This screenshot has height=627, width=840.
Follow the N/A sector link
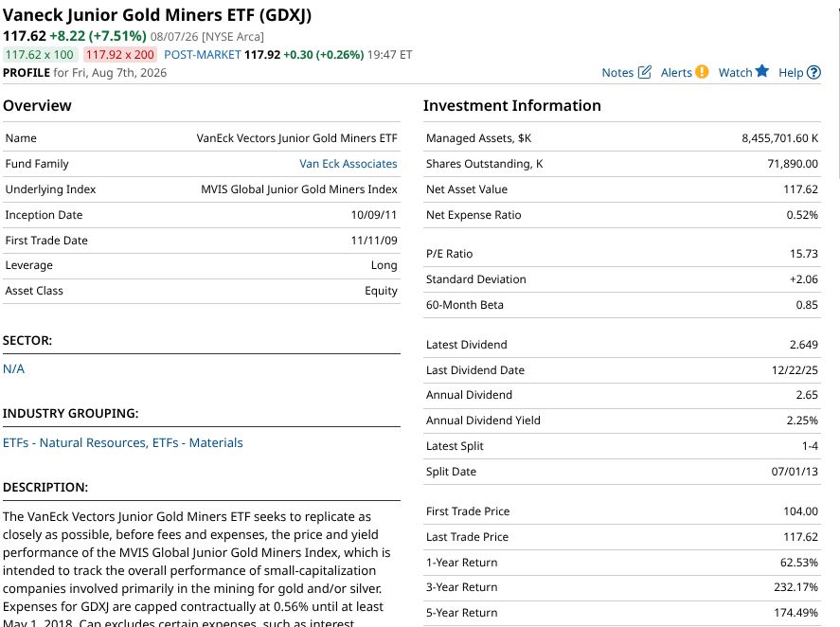tap(13, 368)
